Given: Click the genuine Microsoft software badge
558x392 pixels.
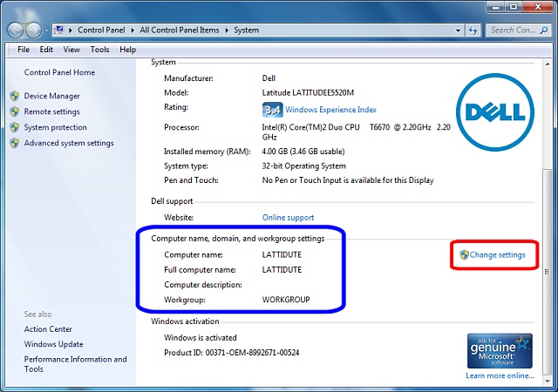Looking at the screenshot, I should [500, 351].
